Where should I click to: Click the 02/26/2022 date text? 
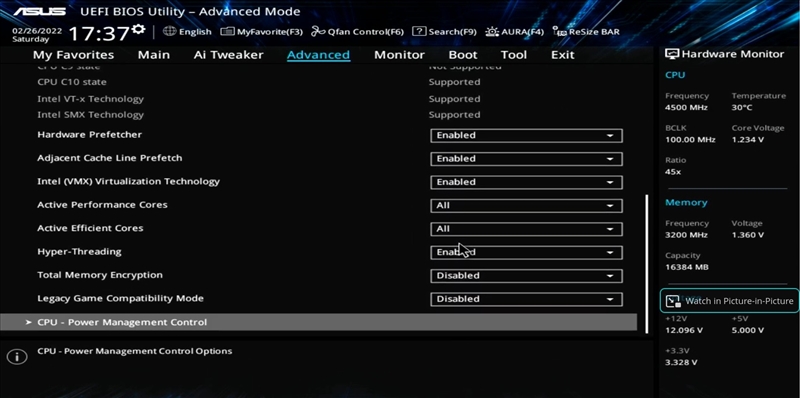pos(37,31)
